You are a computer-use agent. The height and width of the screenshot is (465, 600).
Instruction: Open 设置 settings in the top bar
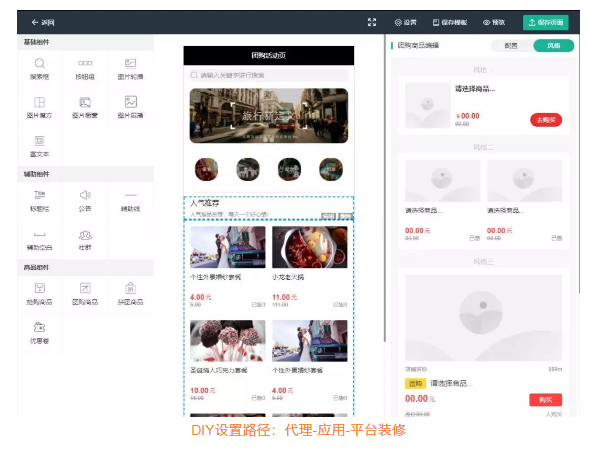(406, 22)
